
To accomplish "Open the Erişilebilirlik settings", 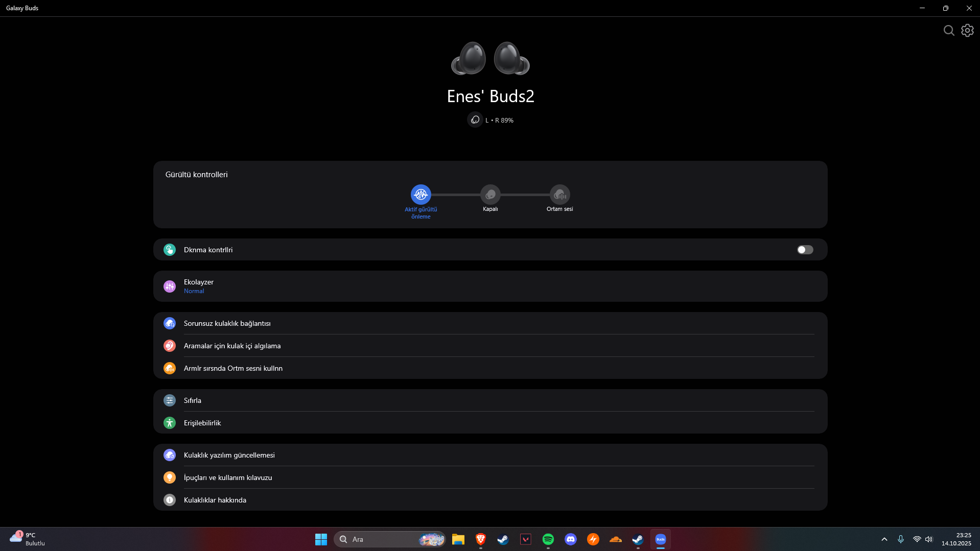I will [490, 423].
